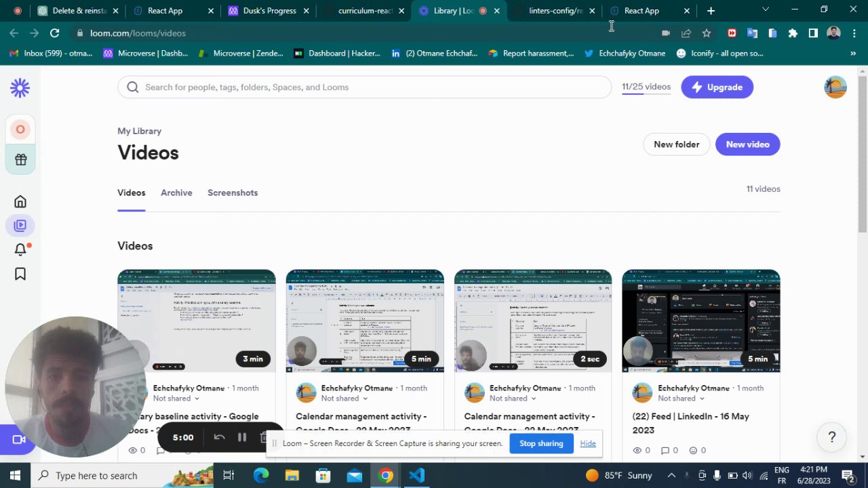Click the volume icon in system tray

click(747, 475)
